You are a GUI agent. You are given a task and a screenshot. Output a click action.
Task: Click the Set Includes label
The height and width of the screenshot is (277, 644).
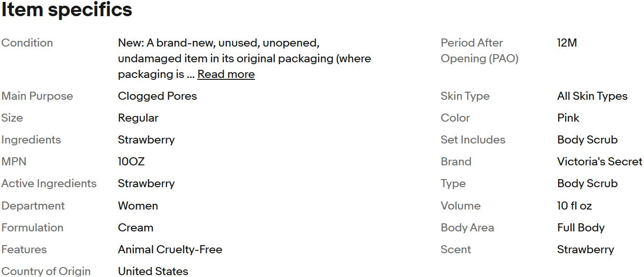473,140
